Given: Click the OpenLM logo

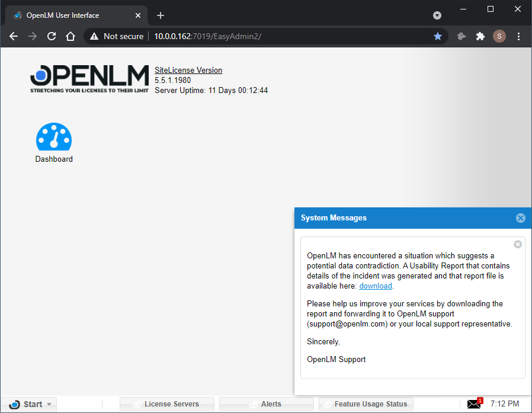Looking at the screenshot, I should 89,79.
